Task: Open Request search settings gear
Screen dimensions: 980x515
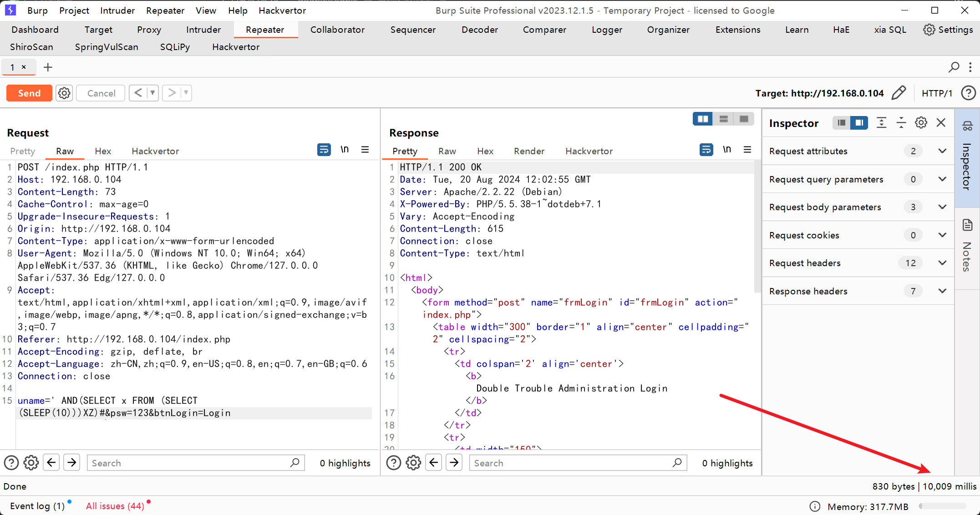Action: tap(31, 463)
